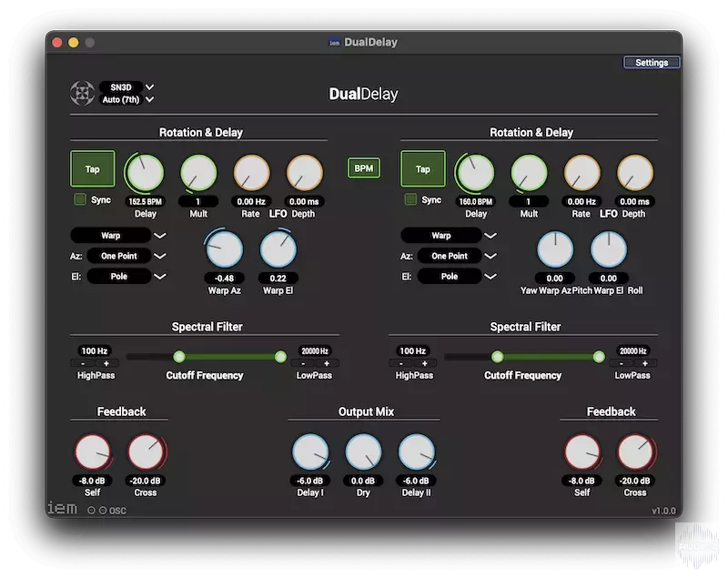Click left Mult knob
The width and height of the screenshot is (728, 578).
point(198,172)
